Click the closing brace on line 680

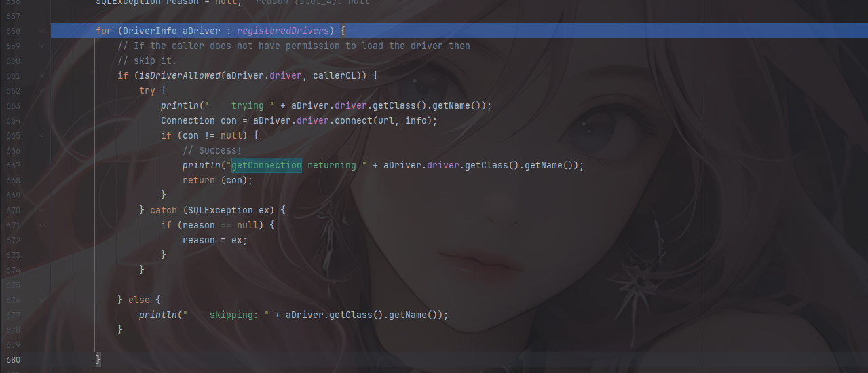(98, 360)
